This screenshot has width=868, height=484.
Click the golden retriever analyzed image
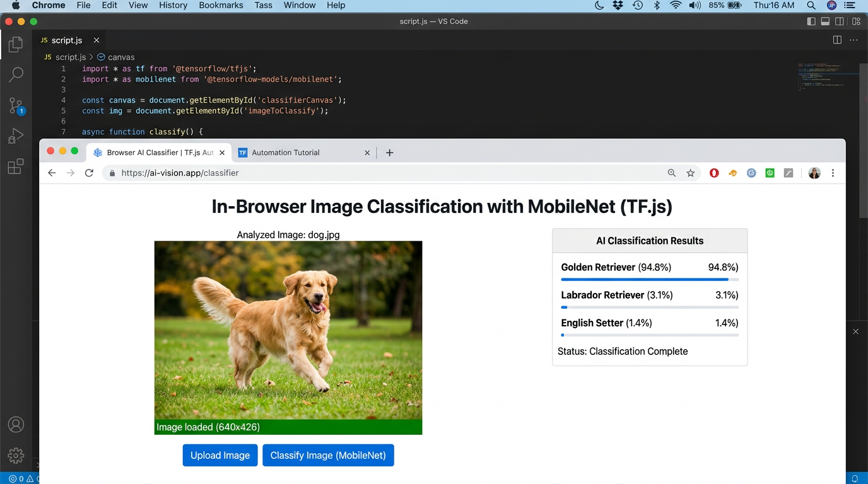click(x=288, y=330)
